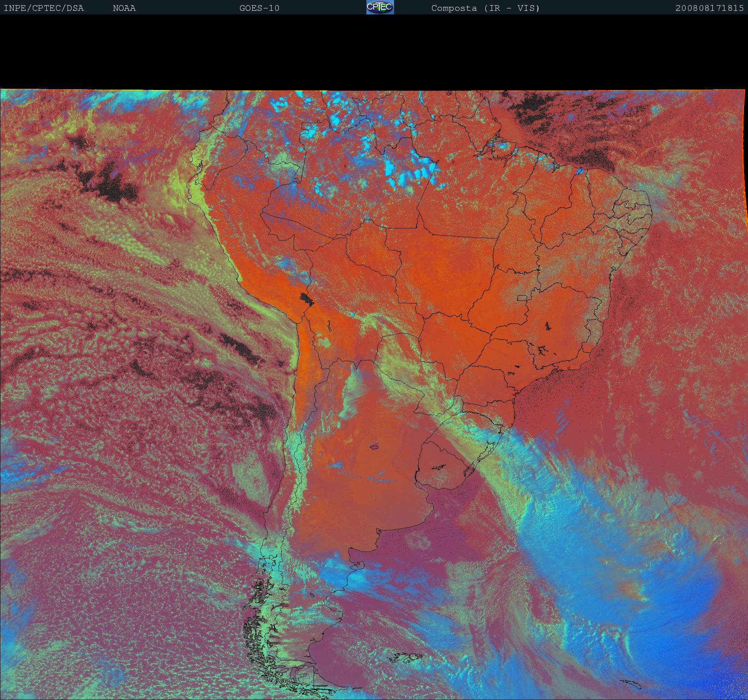The image size is (748, 700).
Task: Click the 200808171815 timestamp
Action: [x=709, y=8]
